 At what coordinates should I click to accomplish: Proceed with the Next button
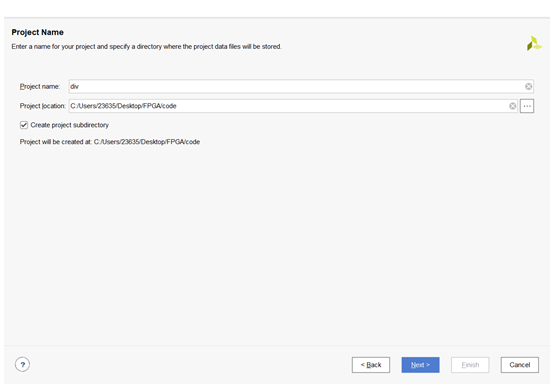(x=420, y=365)
